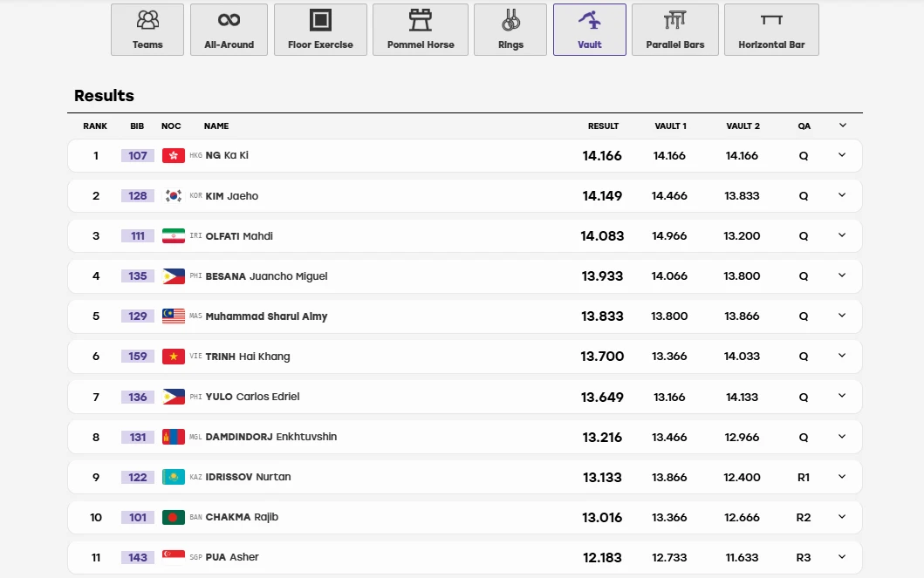Viewport: 924px width, 578px height.
Task: Expand NG Ka Ki's result details
Action: tap(842, 155)
